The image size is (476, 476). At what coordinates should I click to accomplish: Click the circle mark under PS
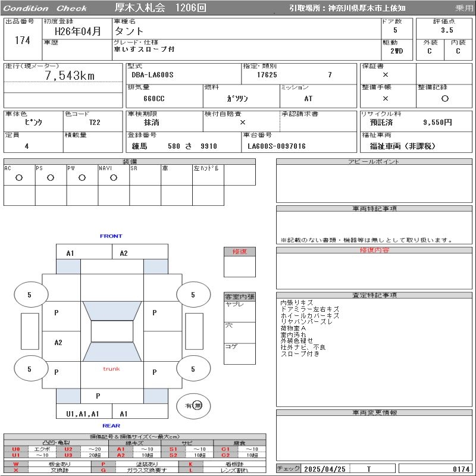pyautogui.click(x=51, y=178)
